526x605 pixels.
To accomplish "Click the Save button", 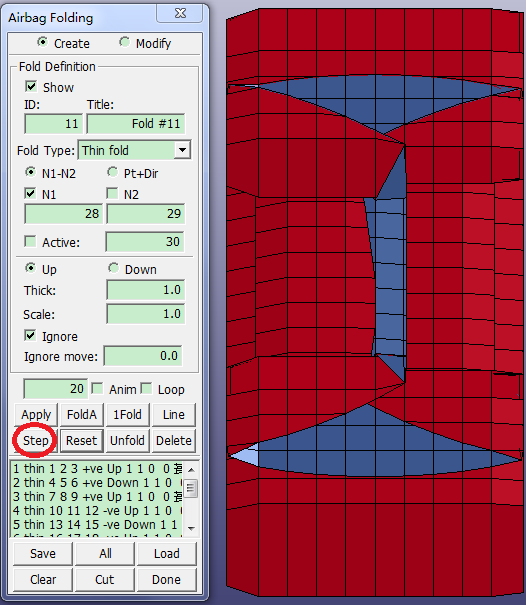I will (43, 554).
